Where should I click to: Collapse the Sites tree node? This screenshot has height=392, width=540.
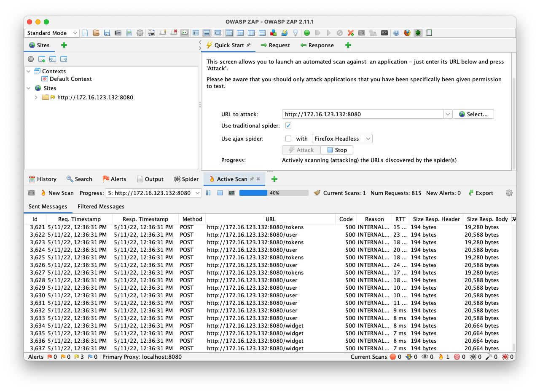click(x=29, y=88)
